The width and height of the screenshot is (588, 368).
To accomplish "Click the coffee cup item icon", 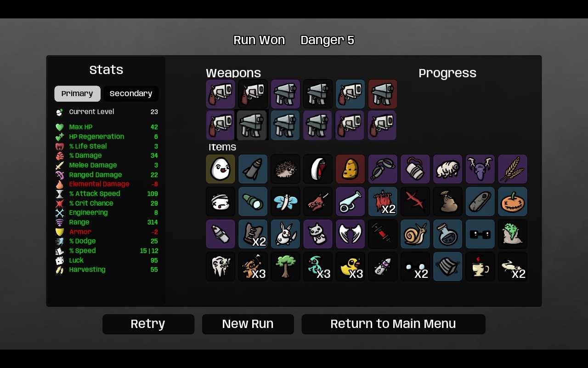I will [x=480, y=266].
